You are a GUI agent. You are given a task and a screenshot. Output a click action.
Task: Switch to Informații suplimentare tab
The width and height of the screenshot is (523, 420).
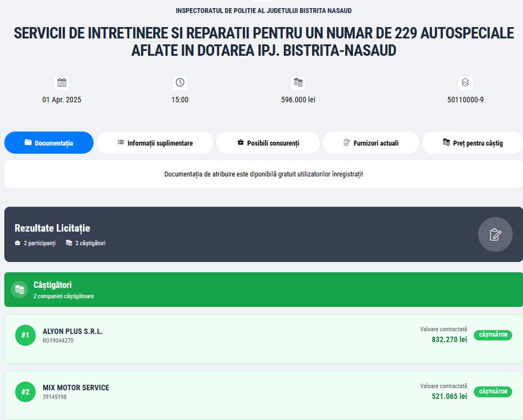point(155,143)
